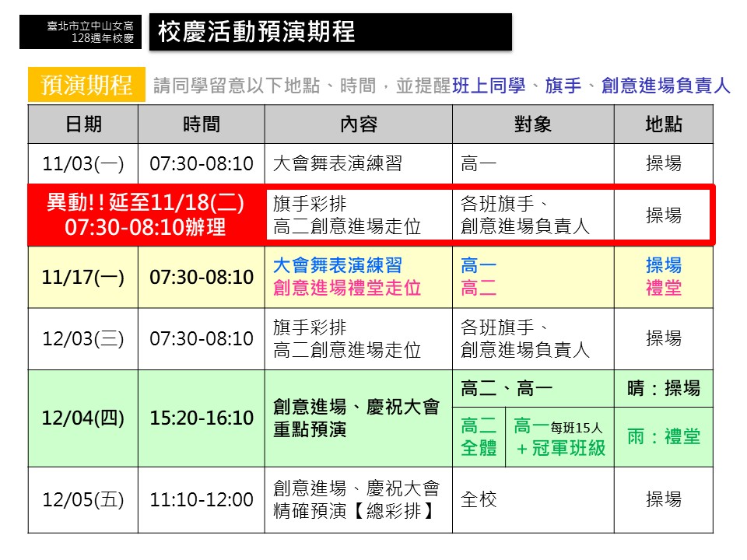The image size is (747, 560).
Task: Click the 臺北市立中山女高 128週年校慶 header box
Action: tap(81, 32)
